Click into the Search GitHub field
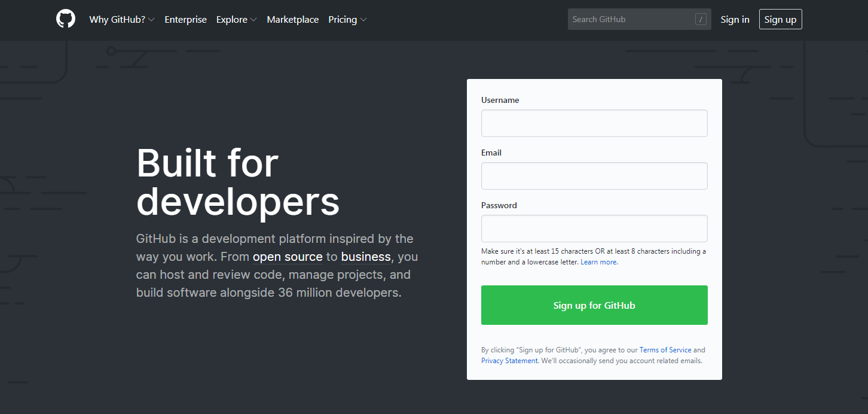 pyautogui.click(x=640, y=19)
